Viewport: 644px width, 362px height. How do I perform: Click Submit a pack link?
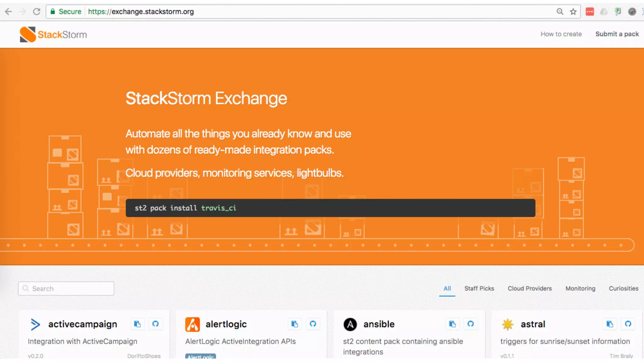tap(617, 34)
